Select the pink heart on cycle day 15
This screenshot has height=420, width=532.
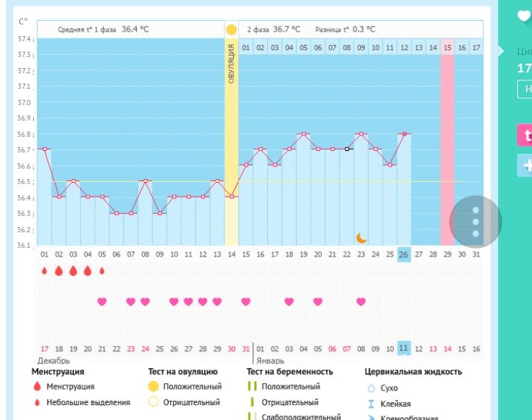click(x=246, y=302)
